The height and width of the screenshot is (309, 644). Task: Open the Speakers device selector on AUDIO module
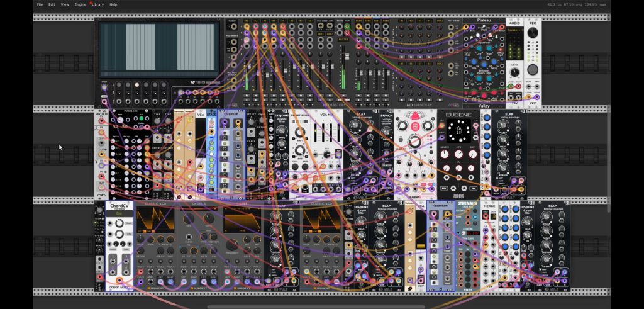[514, 30]
